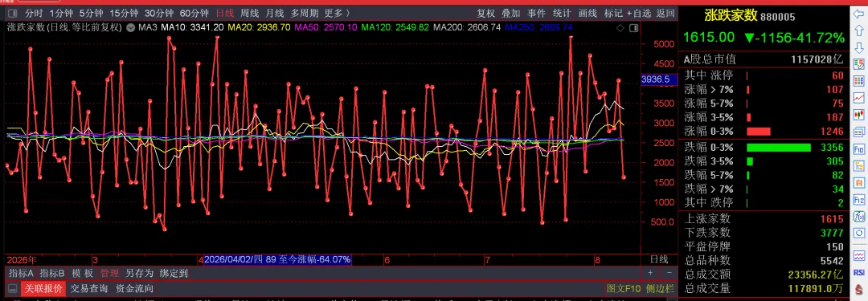This screenshot has height=301, width=868.
Task: Click the 下跌家数 row value 3777
Action: (x=833, y=233)
